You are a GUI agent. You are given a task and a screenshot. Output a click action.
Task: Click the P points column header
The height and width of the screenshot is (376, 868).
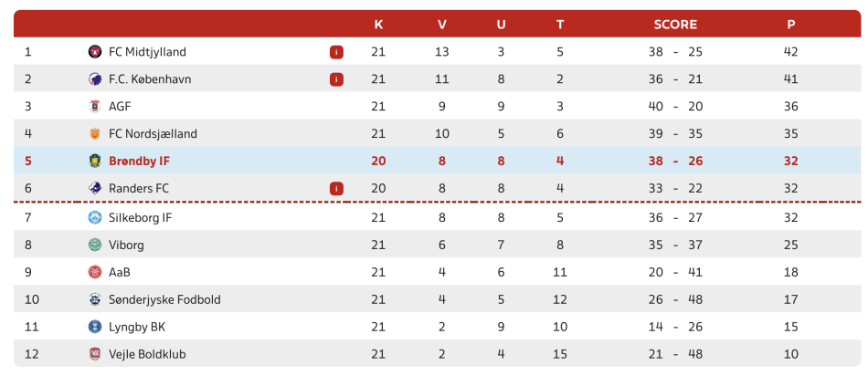pos(791,25)
